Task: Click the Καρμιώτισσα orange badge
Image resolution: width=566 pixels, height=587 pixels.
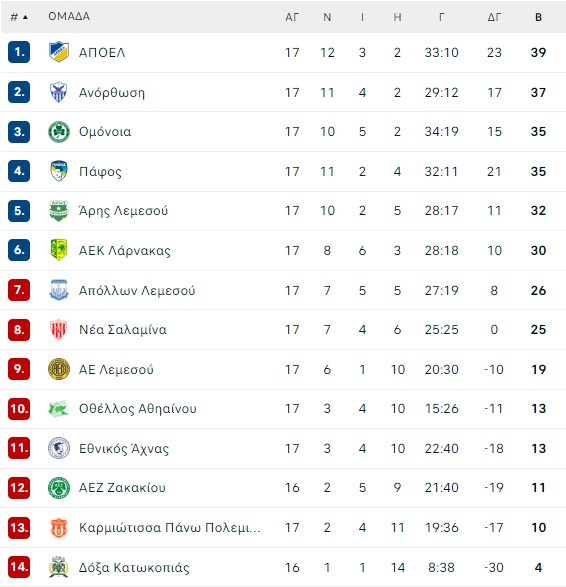Action: pos(59,527)
